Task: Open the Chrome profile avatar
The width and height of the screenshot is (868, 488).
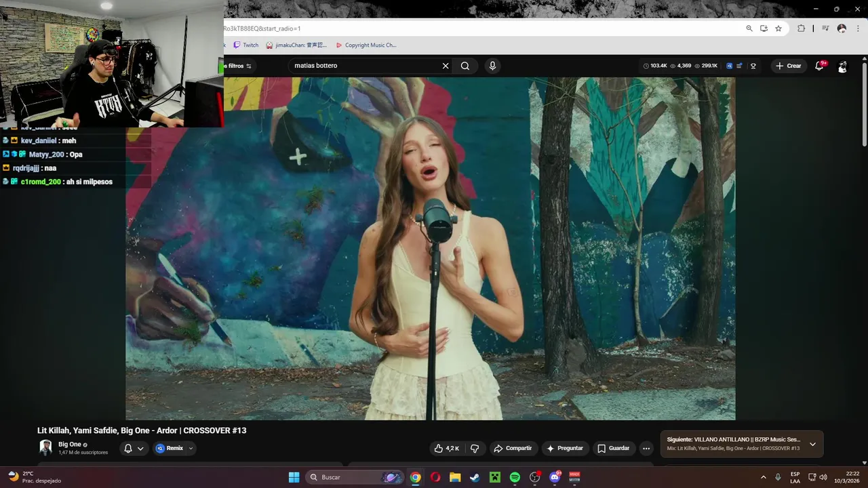Action: tap(842, 28)
